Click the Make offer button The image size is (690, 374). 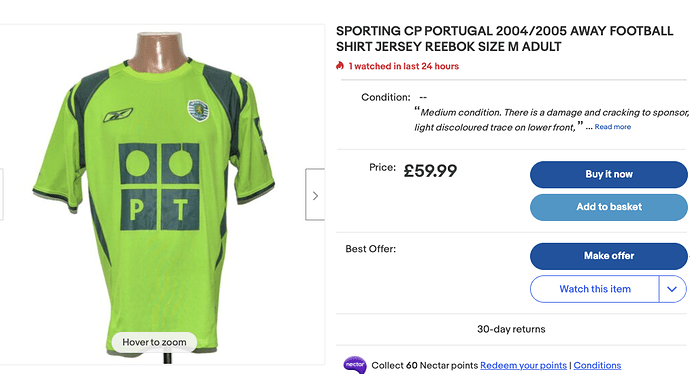[x=609, y=256]
